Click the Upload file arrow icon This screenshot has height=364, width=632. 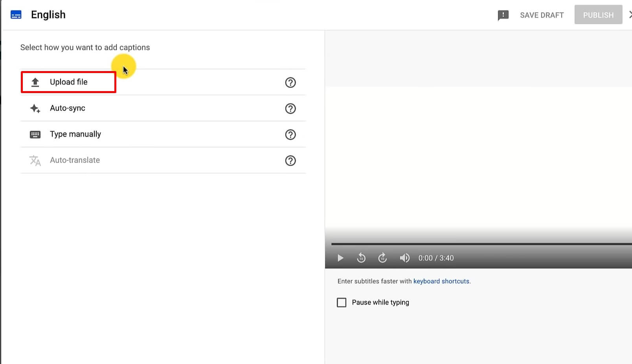click(x=35, y=82)
